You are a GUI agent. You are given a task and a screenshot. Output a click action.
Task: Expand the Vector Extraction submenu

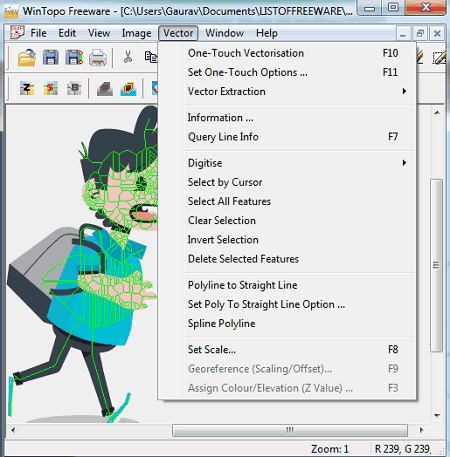coord(287,91)
